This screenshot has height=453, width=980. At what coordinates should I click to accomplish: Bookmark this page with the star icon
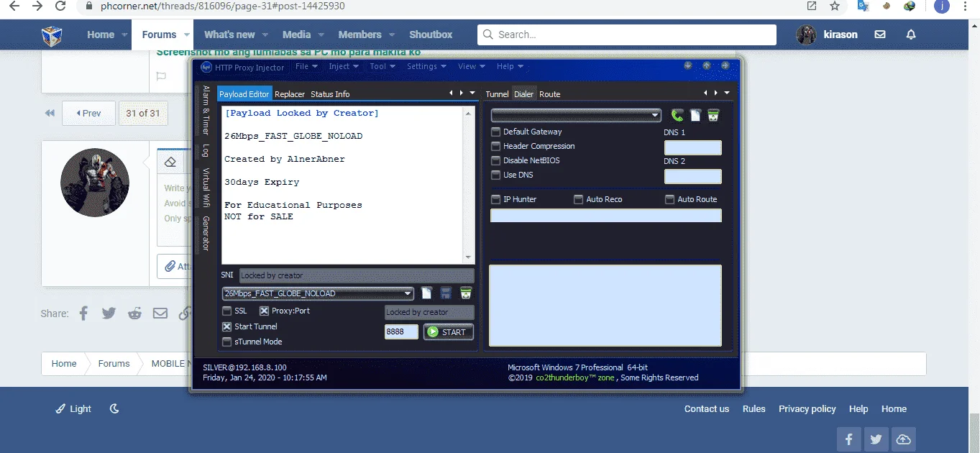click(835, 6)
